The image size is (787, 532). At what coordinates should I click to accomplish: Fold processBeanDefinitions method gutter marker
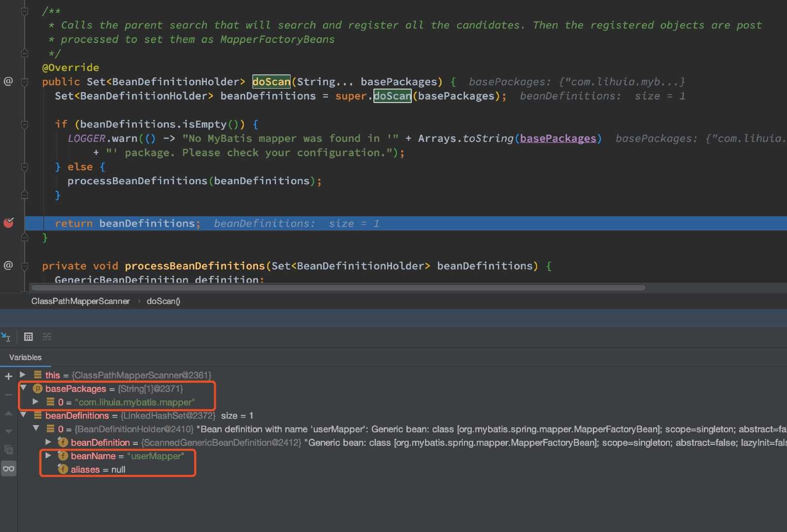coord(25,266)
